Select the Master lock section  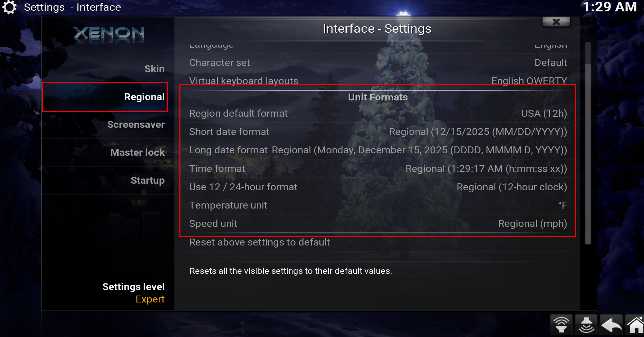(x=137, y=152)
